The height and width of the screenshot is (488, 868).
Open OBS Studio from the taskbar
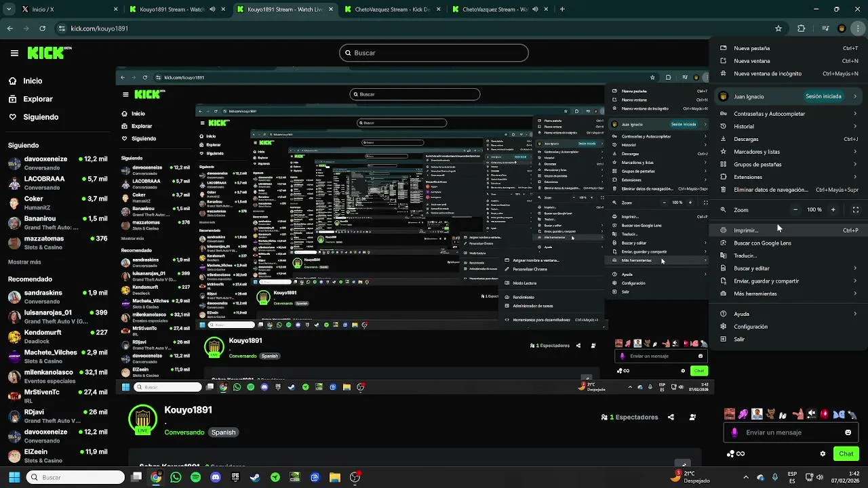click(x=355, y=477)
